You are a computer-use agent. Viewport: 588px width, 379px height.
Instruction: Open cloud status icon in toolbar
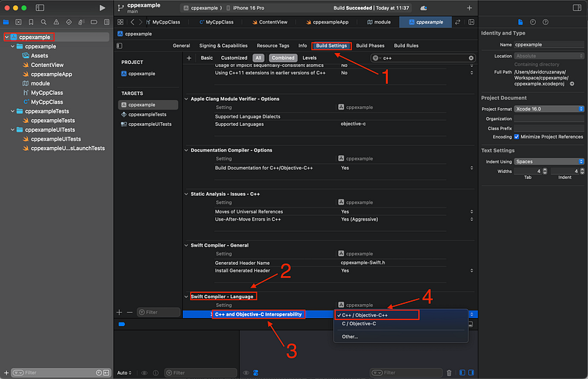[x=424, y=8]
